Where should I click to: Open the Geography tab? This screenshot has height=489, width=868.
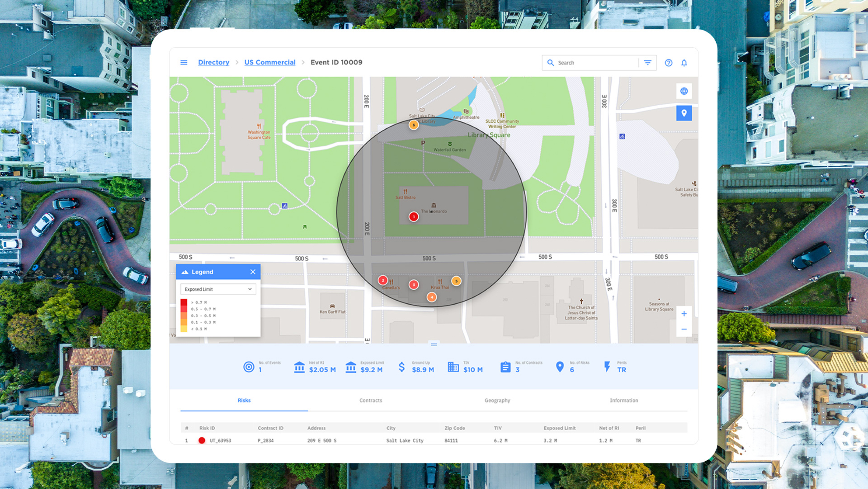pyautogui.click(x=497, y=400)
